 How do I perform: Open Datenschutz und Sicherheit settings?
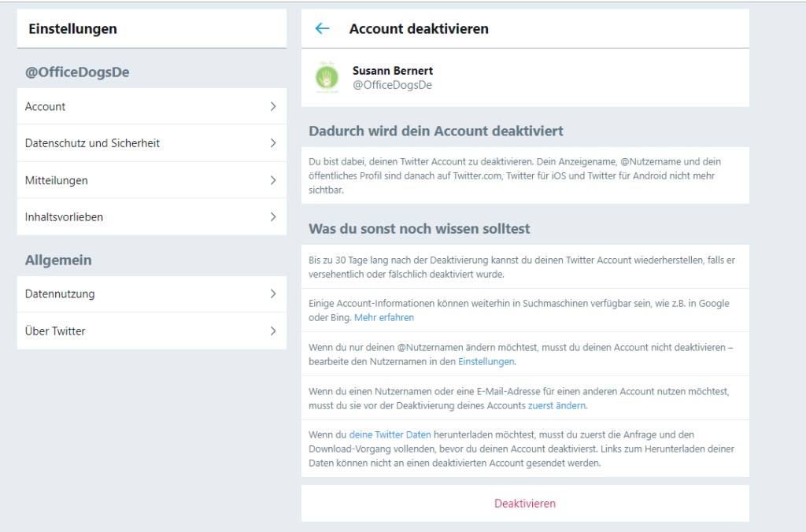pos(152,143)
